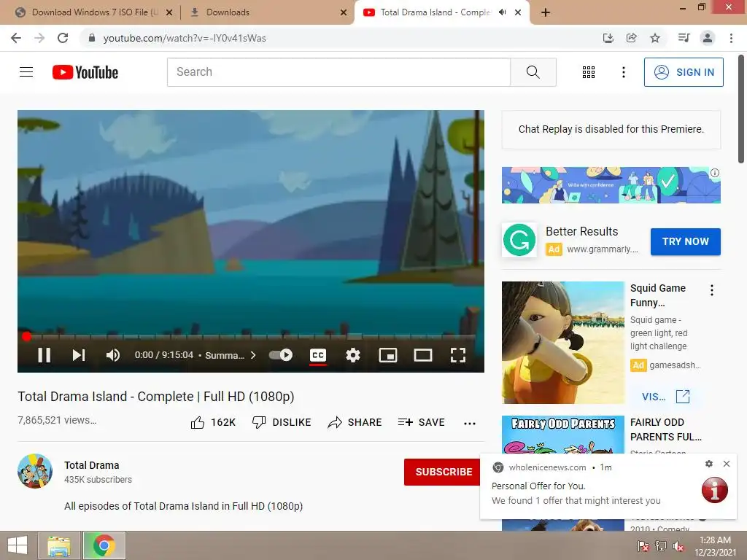This screenshot has height=560, width=747.
Task: Focus the YouTube Search field
Action: pyautogui.click(x=338, y=72)
